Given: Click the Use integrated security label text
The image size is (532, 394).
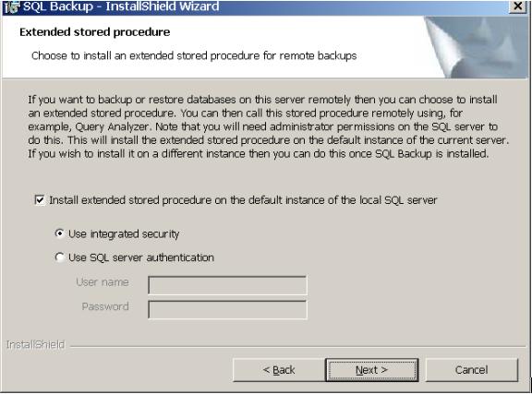Looking at the screenshot, I should point(124,234).
